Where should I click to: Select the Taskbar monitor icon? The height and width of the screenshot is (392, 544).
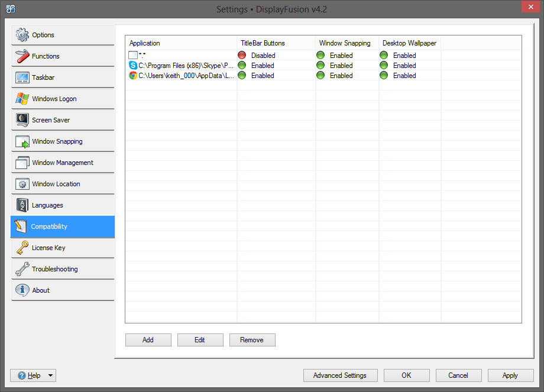click(x=22, y=77)
